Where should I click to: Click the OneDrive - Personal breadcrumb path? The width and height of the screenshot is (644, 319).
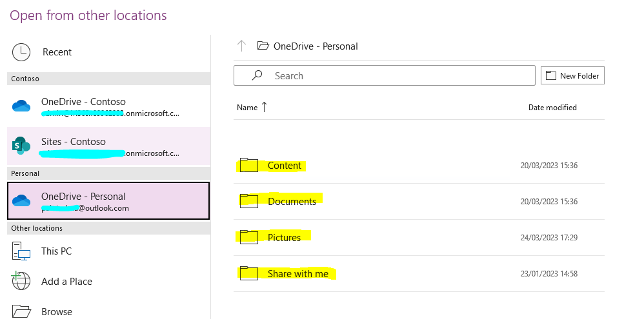click(x=316, y=46)
